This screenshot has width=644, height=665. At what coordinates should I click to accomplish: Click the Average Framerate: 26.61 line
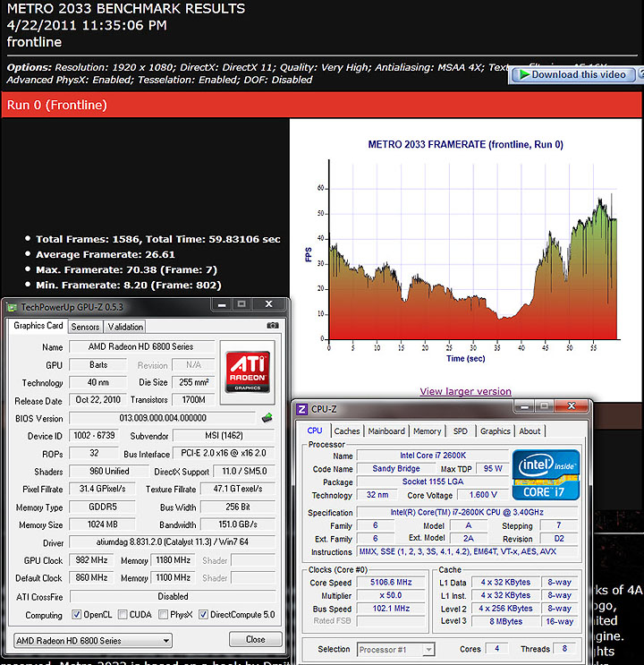[106, 254]
